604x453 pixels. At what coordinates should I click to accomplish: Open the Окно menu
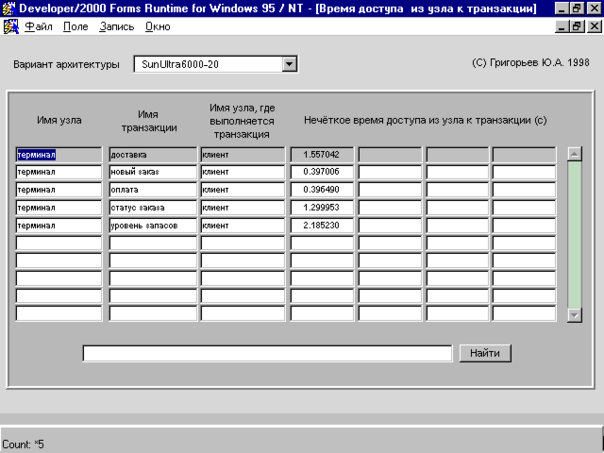(158, 27)
